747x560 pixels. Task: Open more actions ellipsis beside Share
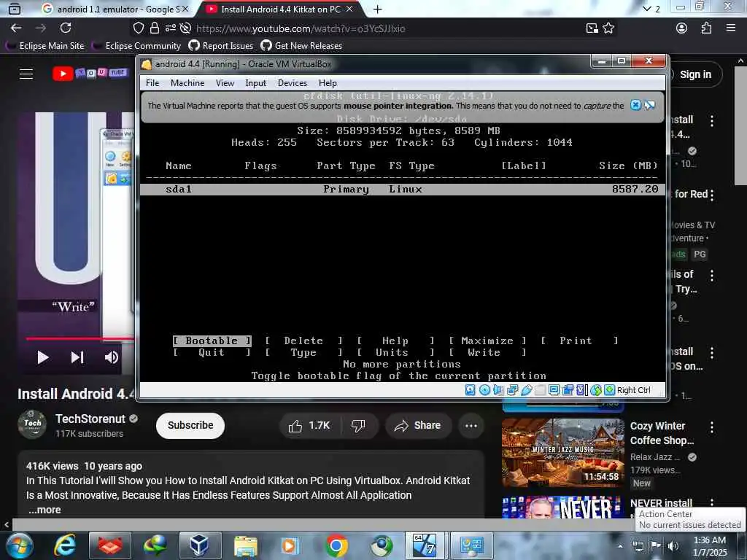[x=471, y=425]
